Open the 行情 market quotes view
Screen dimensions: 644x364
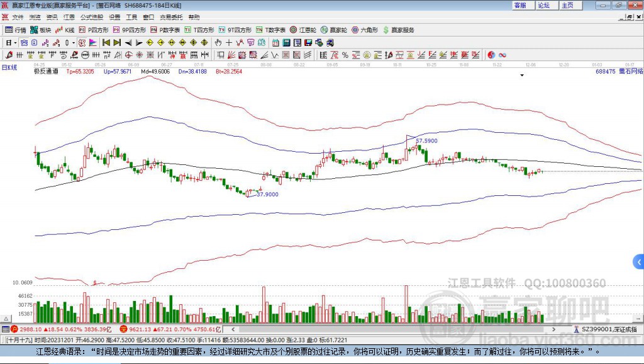click(16, 30)
